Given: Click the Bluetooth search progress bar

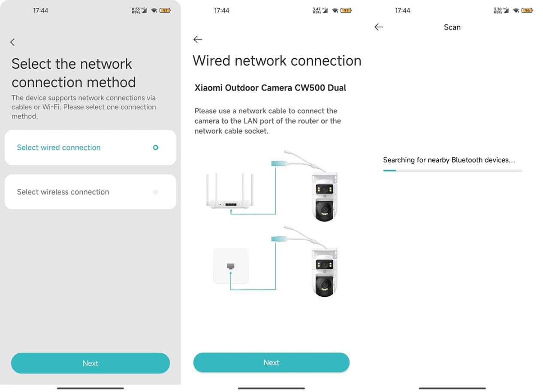Looking at the screenshot, I should pos(452,170).
